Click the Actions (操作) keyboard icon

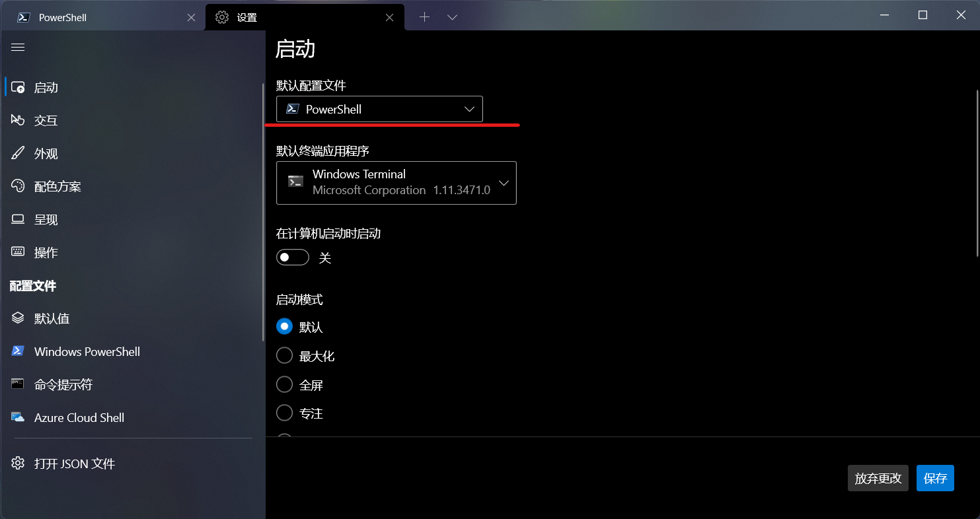pos(18,252)
